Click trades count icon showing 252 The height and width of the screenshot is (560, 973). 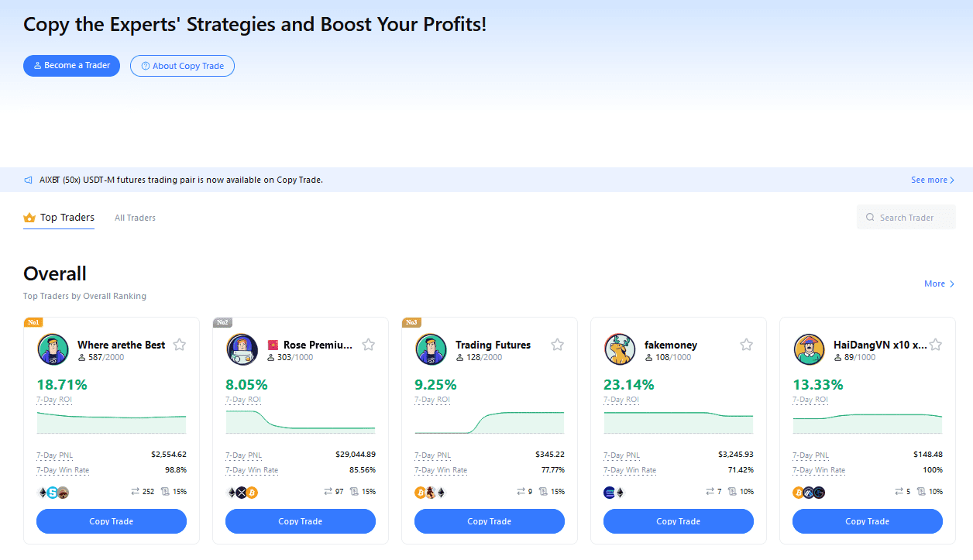(x=136, y=492)
